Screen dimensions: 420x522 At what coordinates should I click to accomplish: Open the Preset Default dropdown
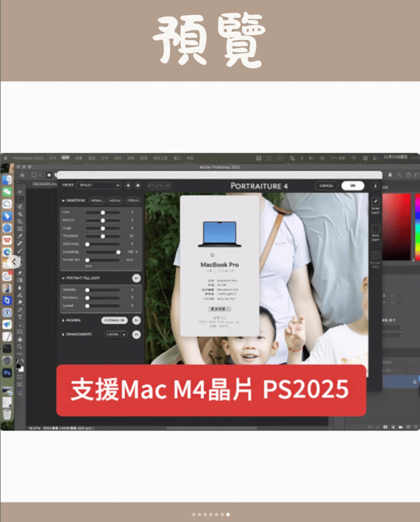click(x=98, y=185)
